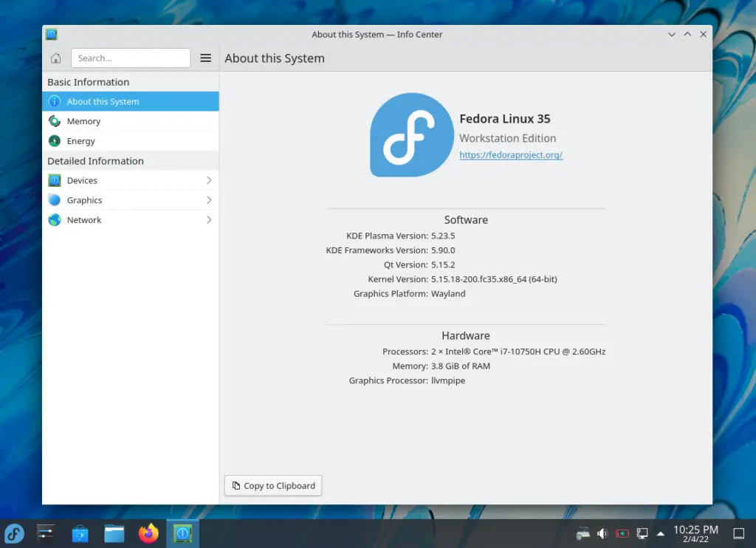Viewport: 756px width, 548px height.
Task: Open the Dolphin file manager from the taskbar
Action: point(114,532)
